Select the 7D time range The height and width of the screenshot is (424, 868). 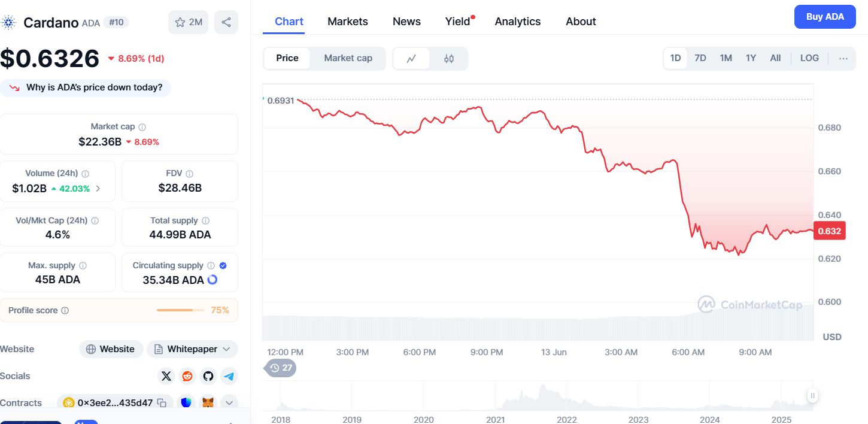pos(700,58)
